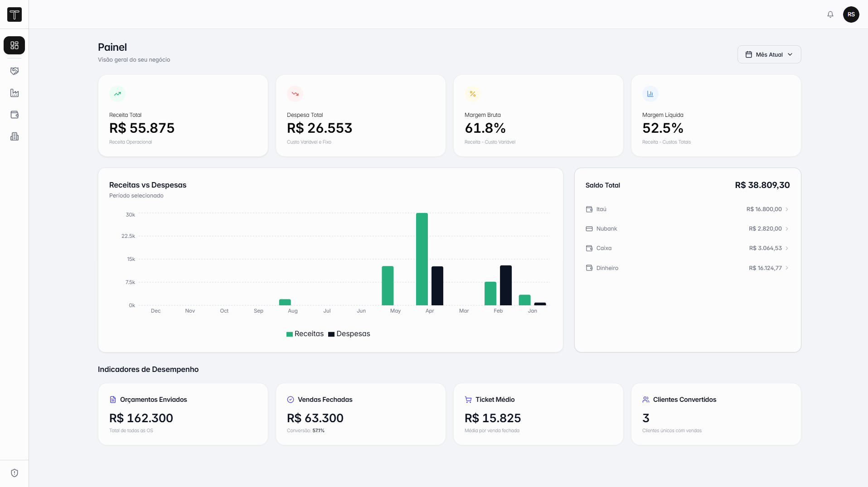Click the people icon beside Clientes Convertidos
The height and width of the screenshot is (487, 868).
click(646, 400)
